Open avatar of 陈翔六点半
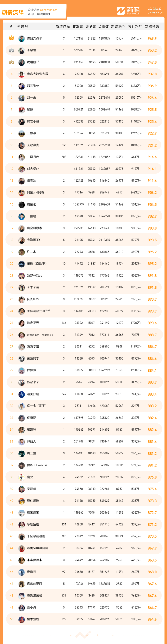 (21, 39)
